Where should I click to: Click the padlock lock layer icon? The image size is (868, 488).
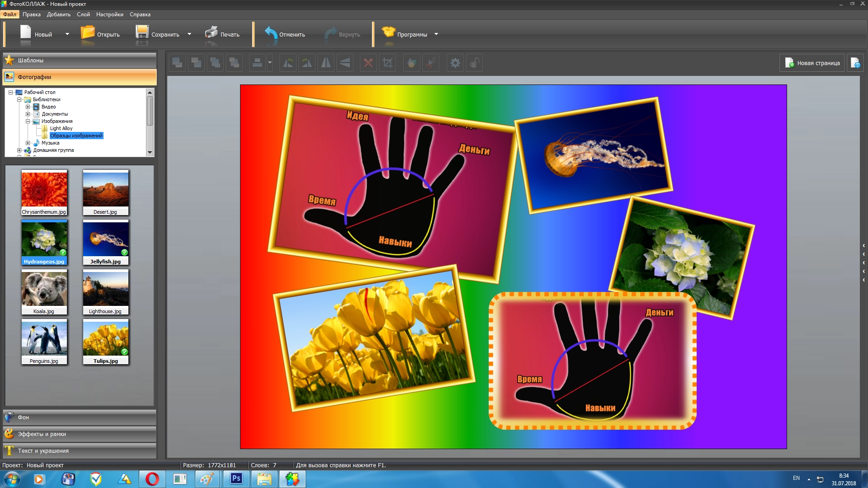coord(474,63)
